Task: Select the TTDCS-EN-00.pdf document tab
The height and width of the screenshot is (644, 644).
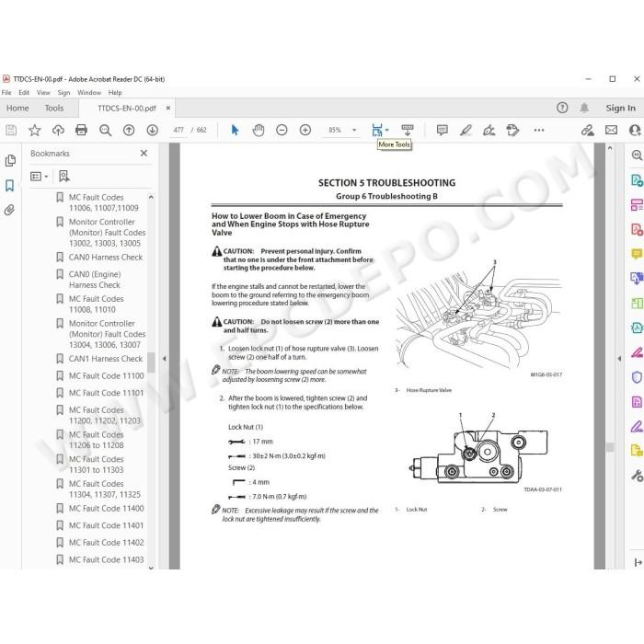Action: point(127,109)
